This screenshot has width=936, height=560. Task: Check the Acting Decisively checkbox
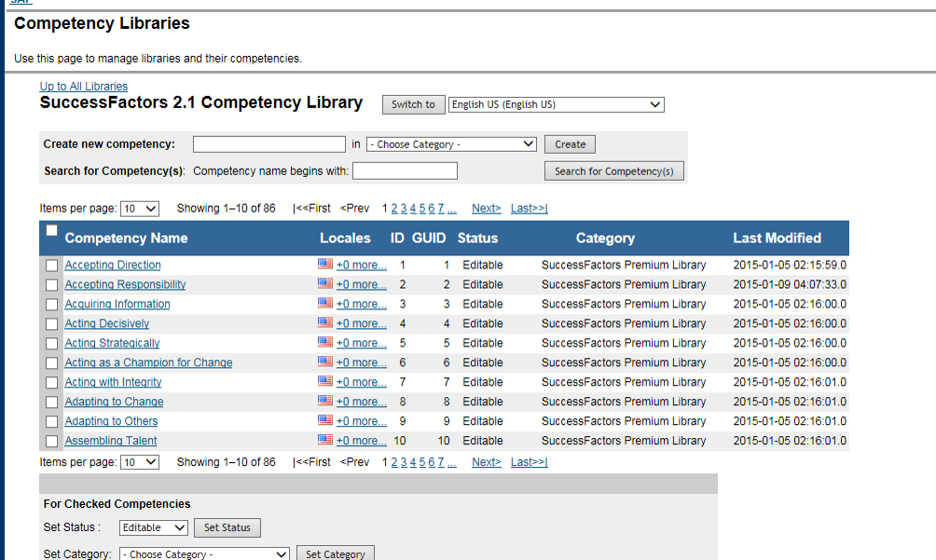pyautogui.click(x=52, y=324)
